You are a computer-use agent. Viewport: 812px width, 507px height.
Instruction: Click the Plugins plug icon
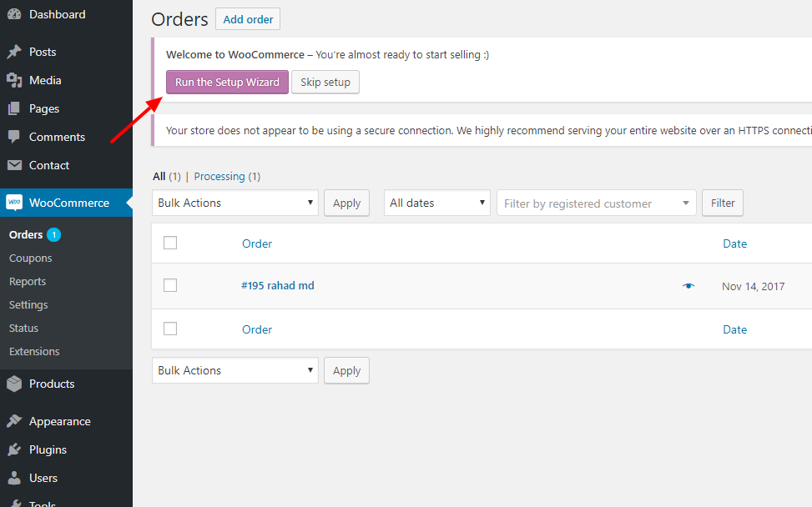[14, 449]
